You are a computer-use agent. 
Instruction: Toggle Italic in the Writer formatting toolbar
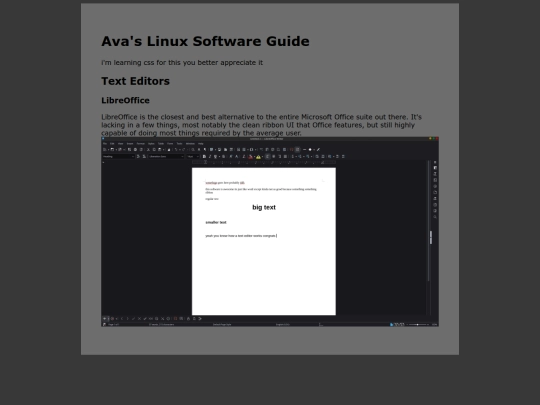(x=210, y=157)
